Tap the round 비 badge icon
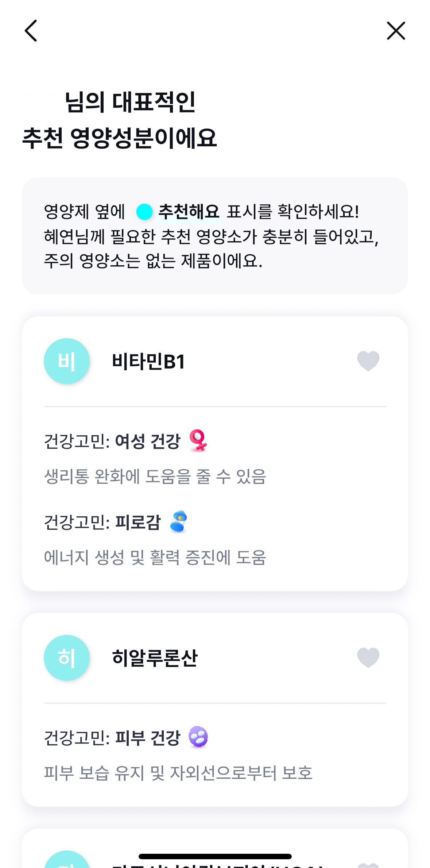This screenshot has height=868, width=430. click(x=67, y=361)
